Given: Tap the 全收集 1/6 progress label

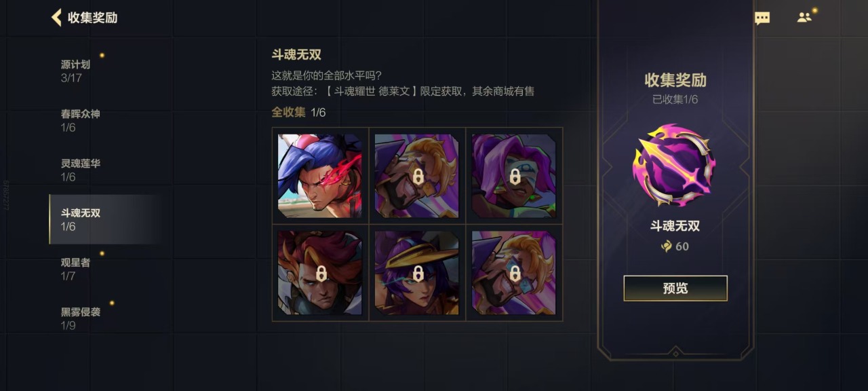Looking at the screenshot, I should (298, 112).
